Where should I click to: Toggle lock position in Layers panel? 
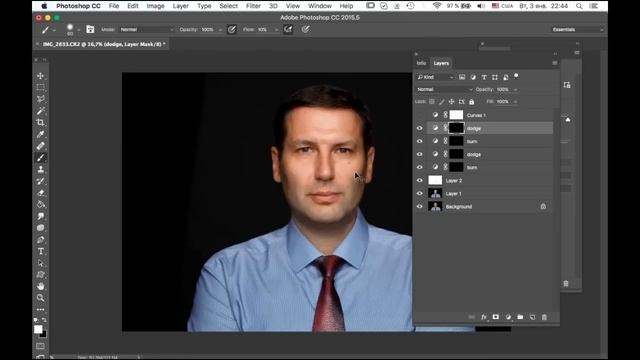coord(451,102)
